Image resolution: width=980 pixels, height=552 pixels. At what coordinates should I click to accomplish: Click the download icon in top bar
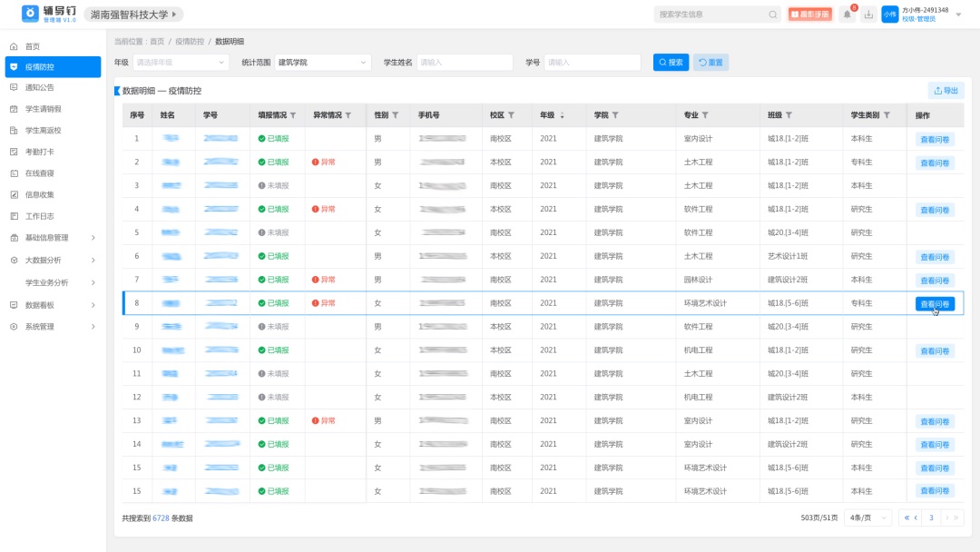pyautogui.click(x=868, y=15)
